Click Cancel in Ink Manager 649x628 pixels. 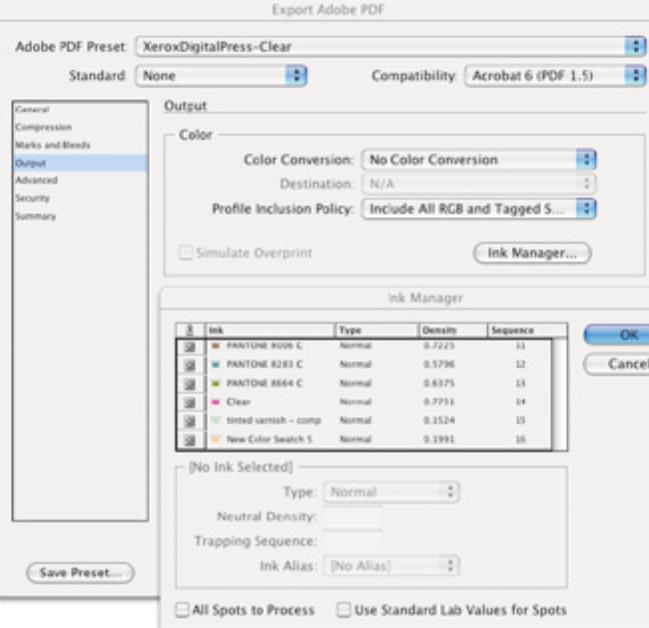(617, 364)
